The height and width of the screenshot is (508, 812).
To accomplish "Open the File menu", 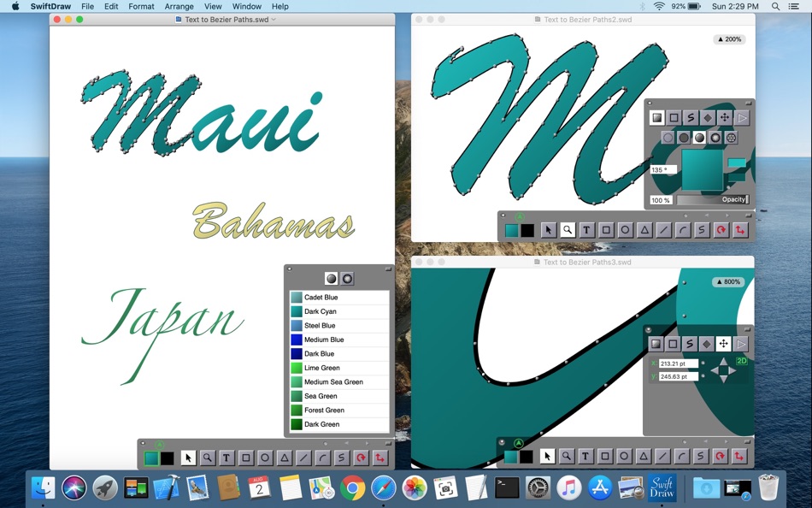I will 87,6.
